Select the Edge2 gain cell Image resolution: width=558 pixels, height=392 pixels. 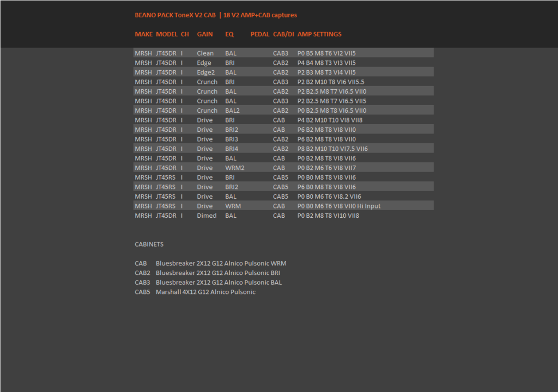click(x=205, y=72)
